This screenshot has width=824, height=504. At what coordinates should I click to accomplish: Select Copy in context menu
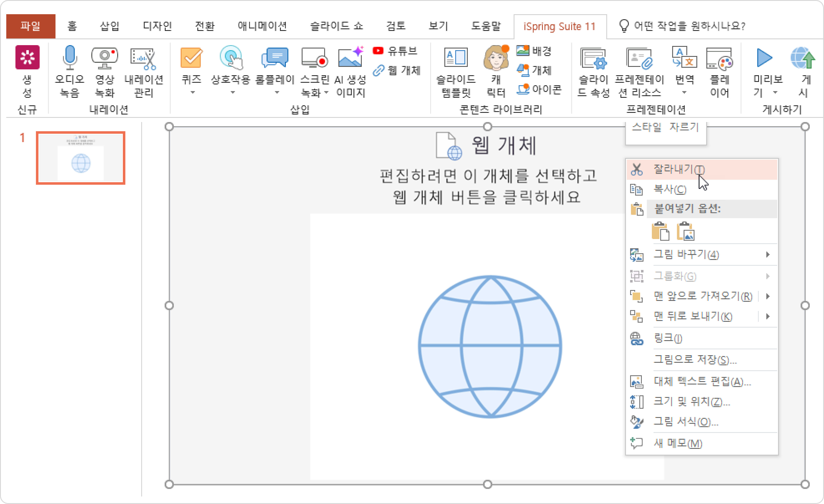670,189
